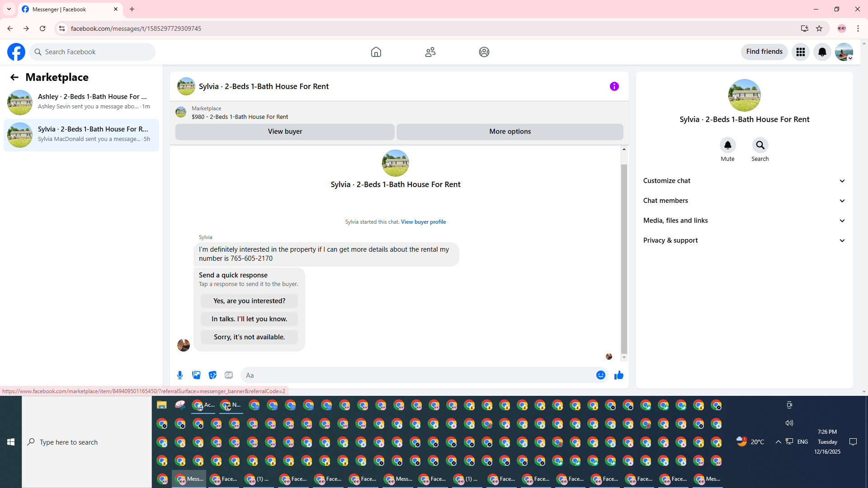The width and height of the screenshot is (868, 488).
Task: Search in conversation using the magnifier icon
Action: click(x=760, y=145)
